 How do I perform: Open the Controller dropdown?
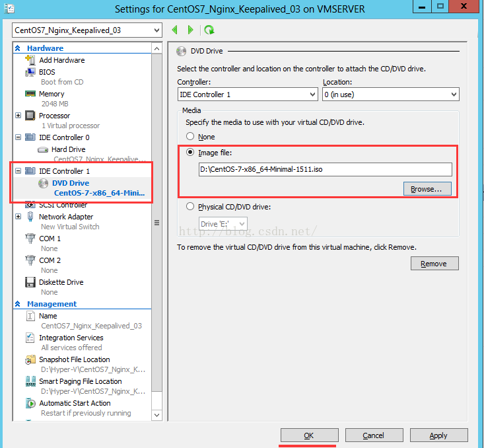pyautogui.click(x=312, y=94)
